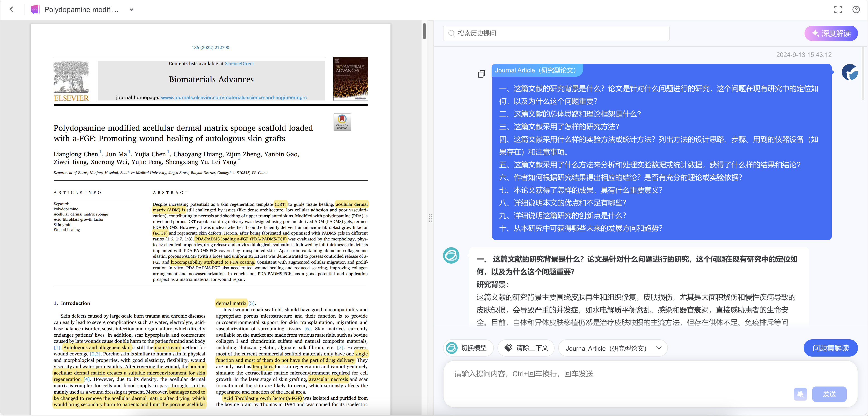
Task: Copy the question message via copy icon
Action: point(482,74)
